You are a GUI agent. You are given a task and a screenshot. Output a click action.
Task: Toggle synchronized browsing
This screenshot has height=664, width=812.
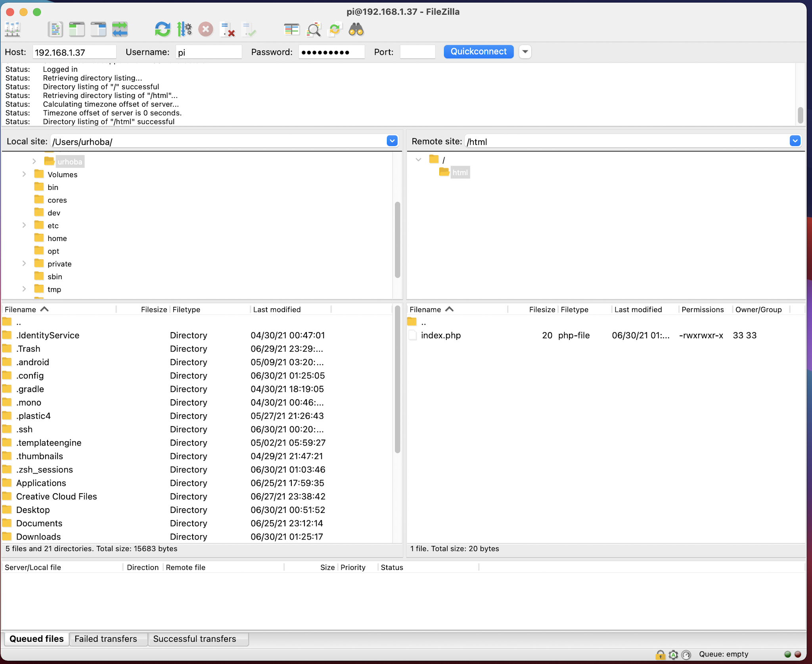tap(335, 29)
